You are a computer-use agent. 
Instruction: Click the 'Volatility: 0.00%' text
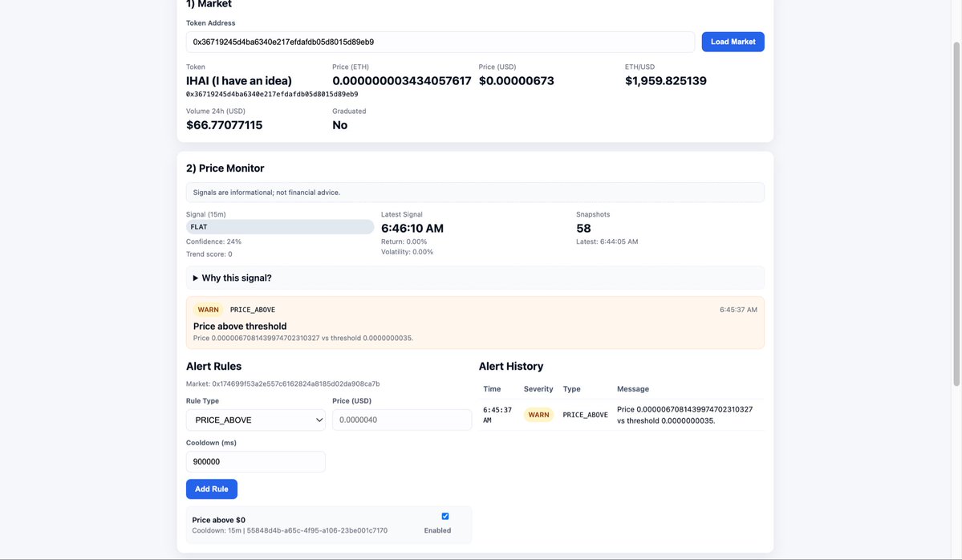coord(407,252)
